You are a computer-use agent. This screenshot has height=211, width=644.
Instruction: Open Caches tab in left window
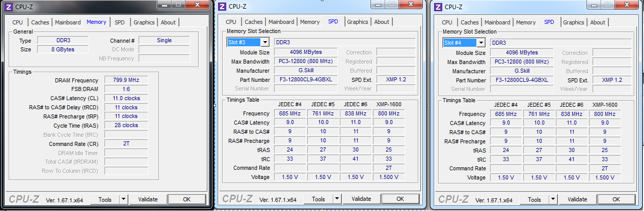pos(40,22)
